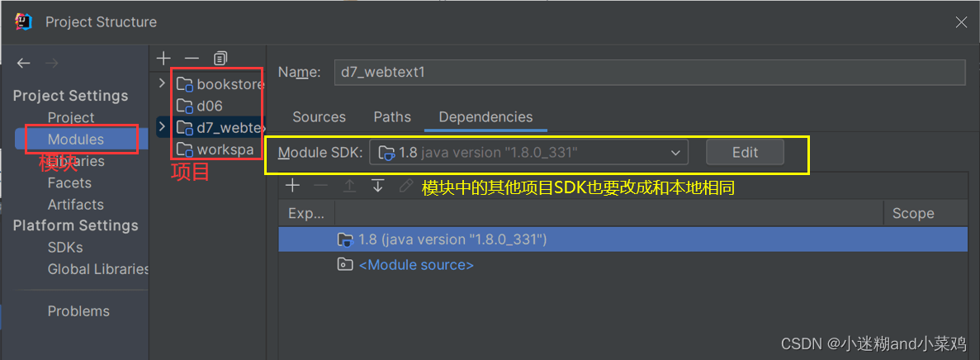Open the Module SDK dropdown
980x360 pixels.
[528, 153]
